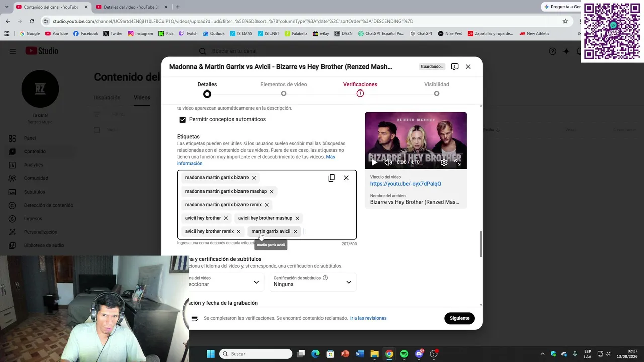644x362 pixels.
Task: Delete the 'avicii hey brother' tag chip
Action: coord(226,218)
